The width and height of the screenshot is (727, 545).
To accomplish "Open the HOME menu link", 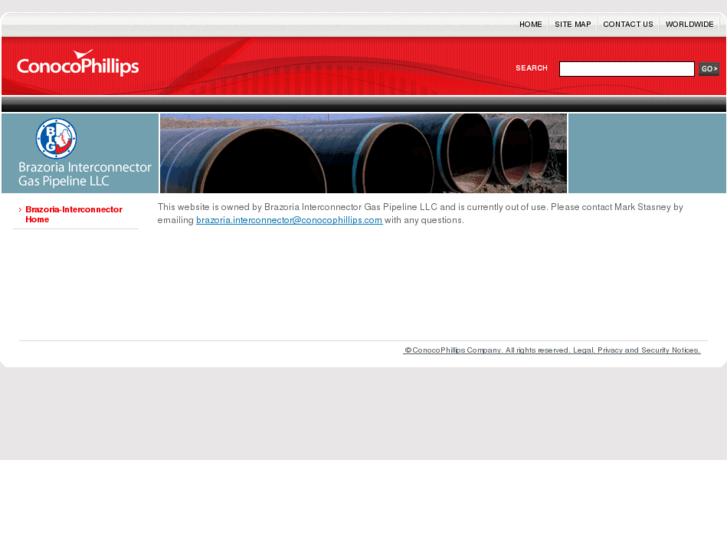I will pyautogui.click(x=530, y=24).
